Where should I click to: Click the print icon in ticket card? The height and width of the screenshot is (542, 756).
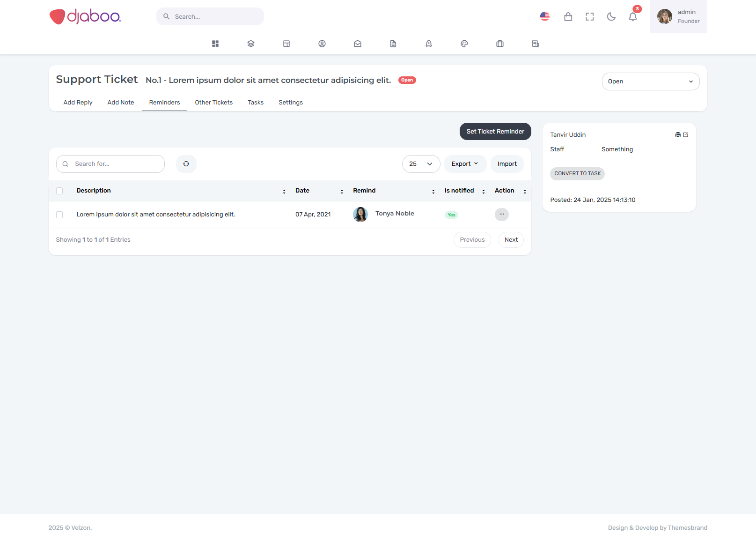click(x=677, y=135)
